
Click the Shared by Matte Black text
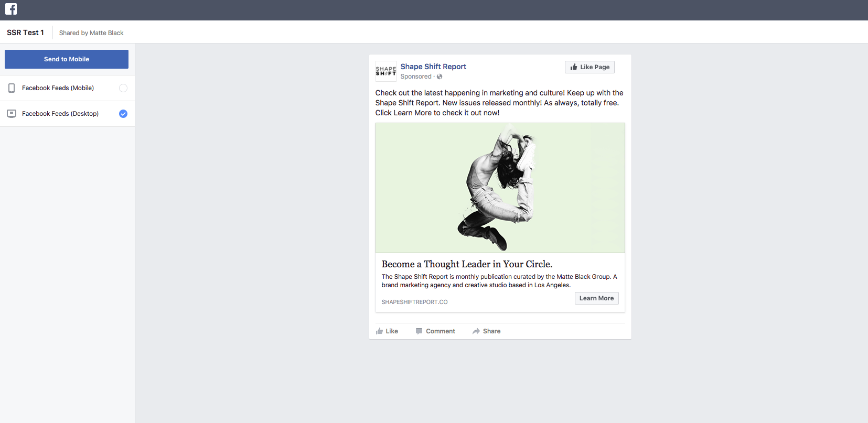coord(91,33)
